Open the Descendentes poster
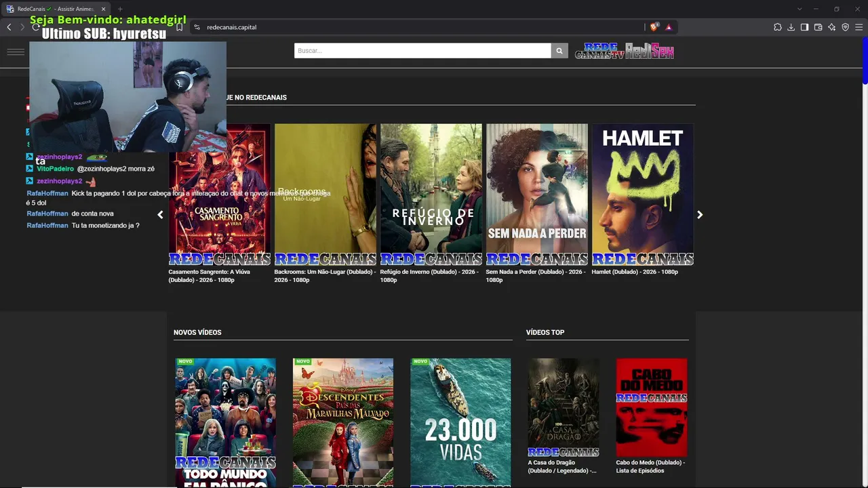This screenshot has width=868, height=488. 343,422
